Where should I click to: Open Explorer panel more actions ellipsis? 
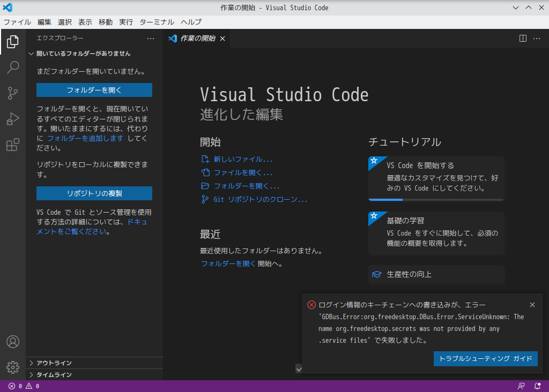(151, 38)
